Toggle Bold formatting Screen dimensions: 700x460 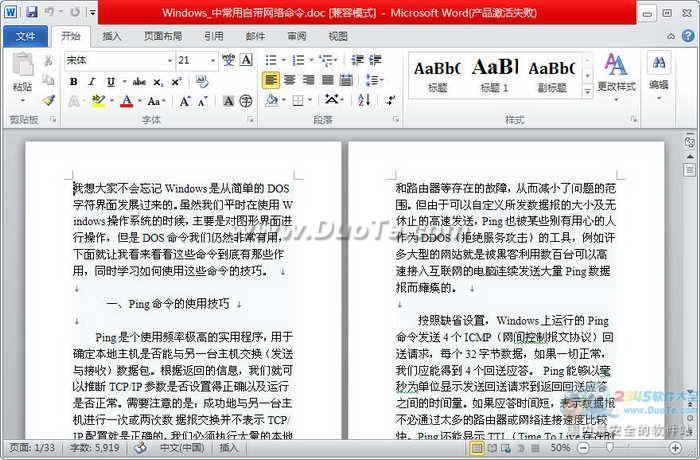pos(74,82)
